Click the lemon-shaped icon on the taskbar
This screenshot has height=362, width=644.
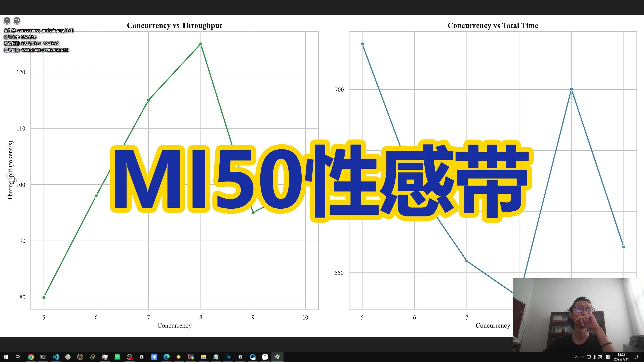click(x=179, y=356)
